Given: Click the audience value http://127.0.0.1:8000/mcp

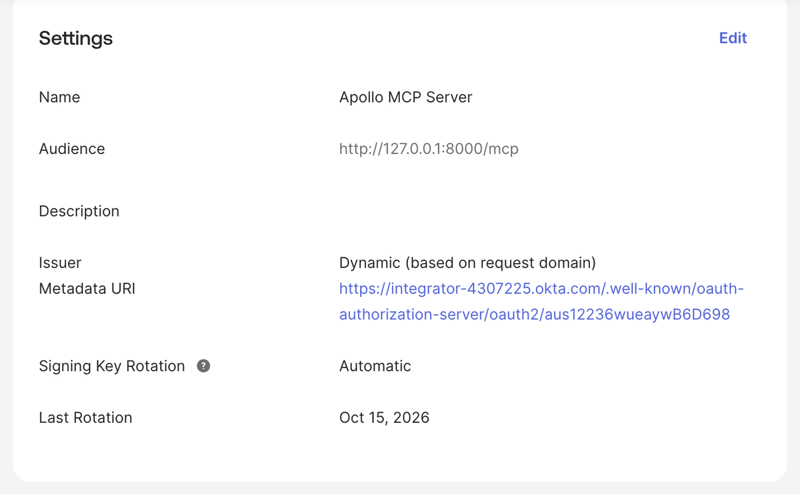Looking at the screenshot, I should point(429,149).
